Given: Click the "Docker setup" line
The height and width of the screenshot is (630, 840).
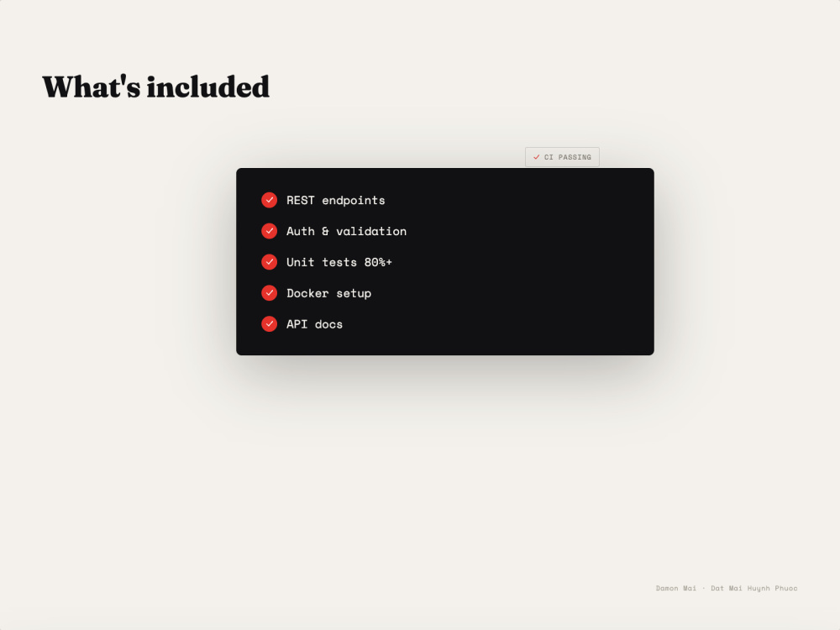Looking at the screenshot, I should coord(328,293).
